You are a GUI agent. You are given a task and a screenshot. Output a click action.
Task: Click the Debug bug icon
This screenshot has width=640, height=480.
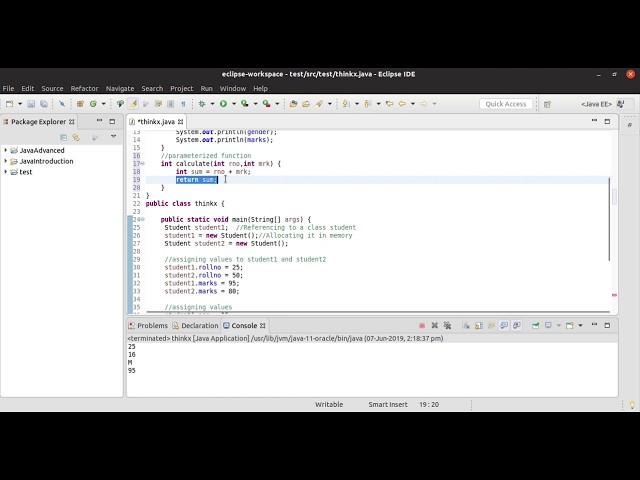click(202, 104)
